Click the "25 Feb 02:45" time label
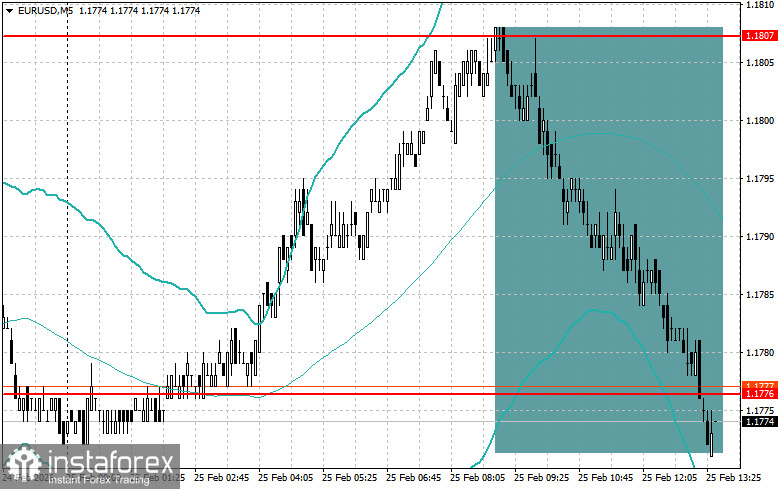Screen dimensions: 781x489 tap(221, 478)
